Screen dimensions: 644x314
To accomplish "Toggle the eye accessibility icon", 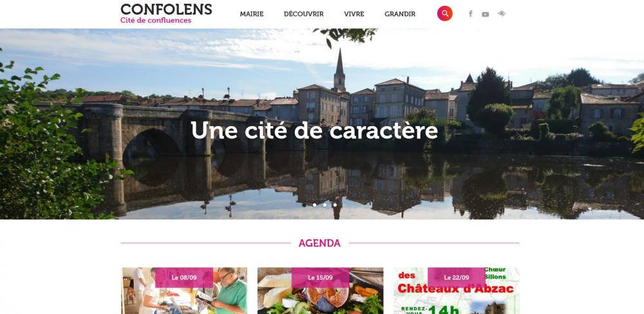I will pos(502,14).
